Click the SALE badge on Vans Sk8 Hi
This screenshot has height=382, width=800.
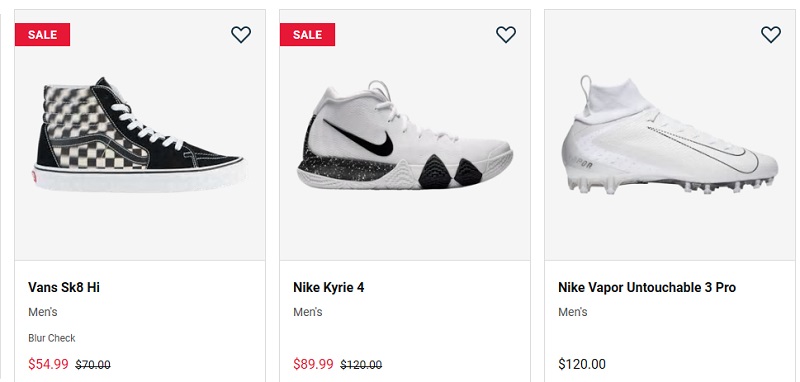[42, 35]
